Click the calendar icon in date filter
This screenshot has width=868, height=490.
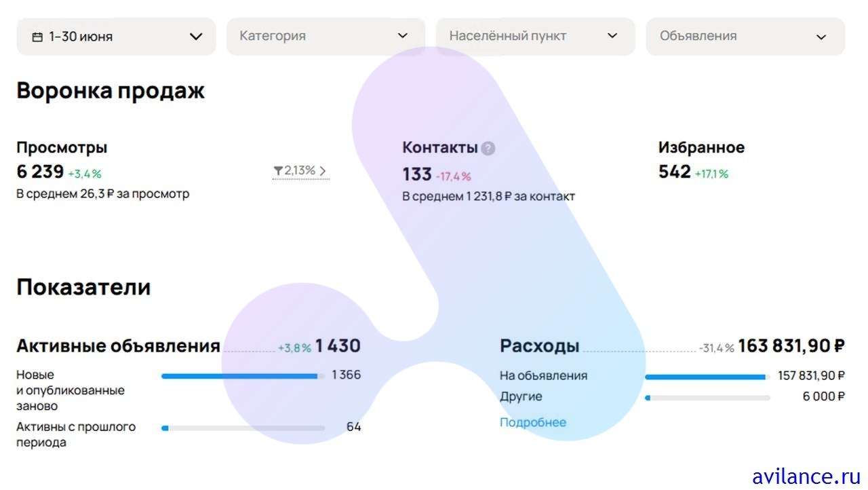tap(37, 37)
